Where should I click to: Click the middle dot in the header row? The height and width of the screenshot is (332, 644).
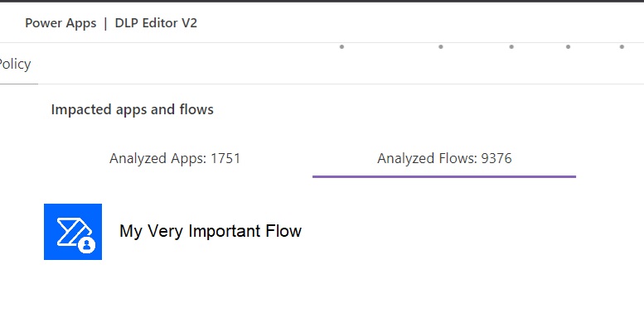511,47
